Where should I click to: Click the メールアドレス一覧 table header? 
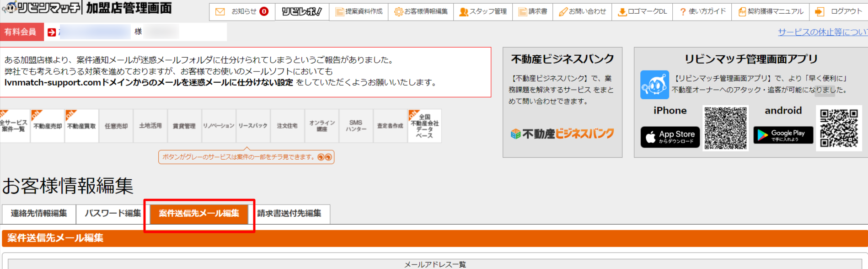pyautogui.click(x=435, y=264)
